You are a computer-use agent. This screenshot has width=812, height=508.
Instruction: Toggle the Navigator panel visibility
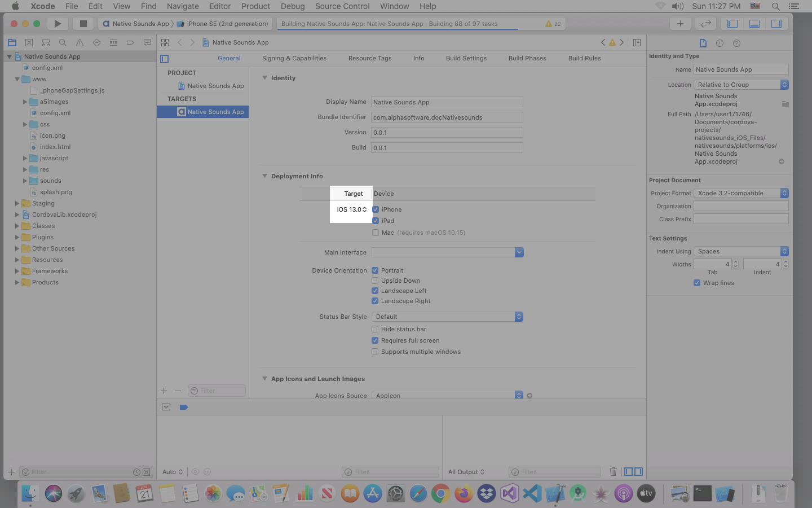pyautogui.click(x=732, y=24)
